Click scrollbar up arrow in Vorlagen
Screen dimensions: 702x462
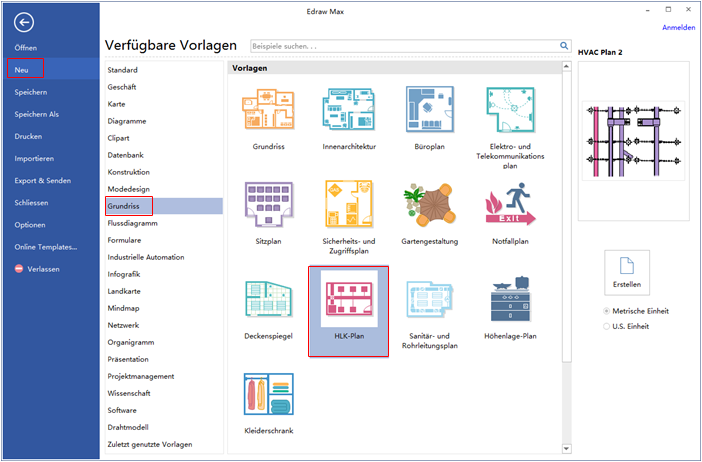(x=566, y=67)
